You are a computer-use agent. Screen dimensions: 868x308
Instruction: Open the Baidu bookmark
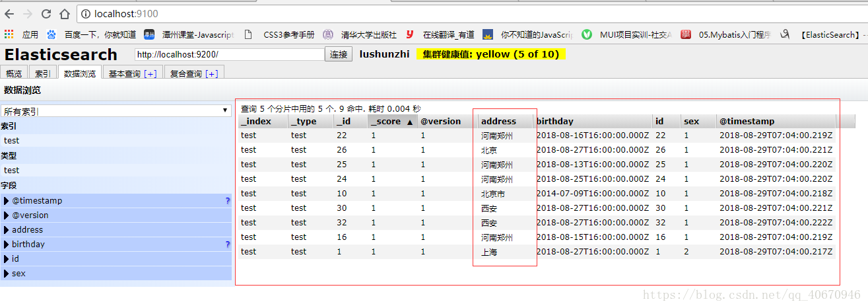pos(91,34)
